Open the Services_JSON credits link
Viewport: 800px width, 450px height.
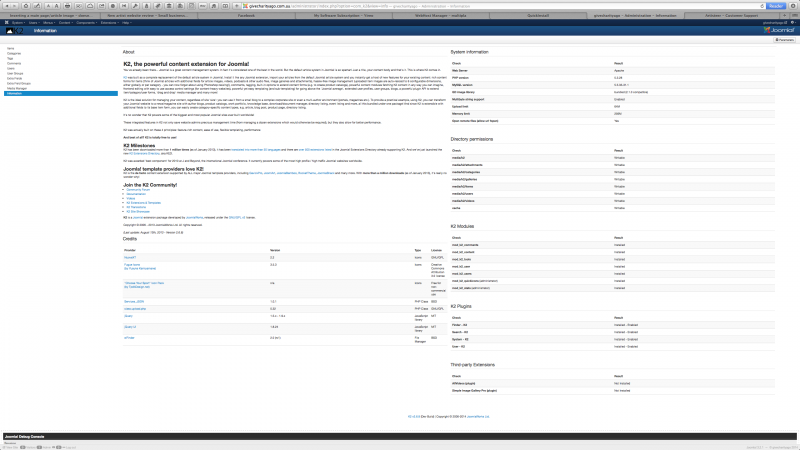tap(134, 302)
